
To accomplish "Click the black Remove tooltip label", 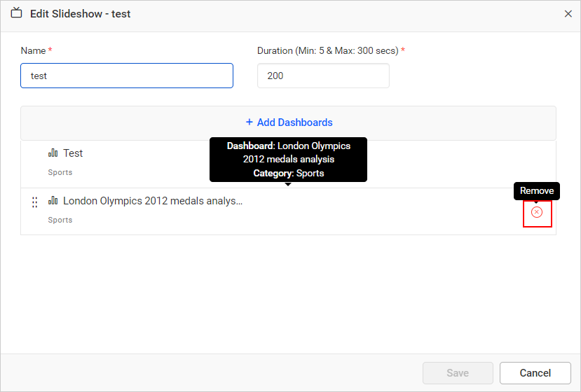I will point(537,191).
